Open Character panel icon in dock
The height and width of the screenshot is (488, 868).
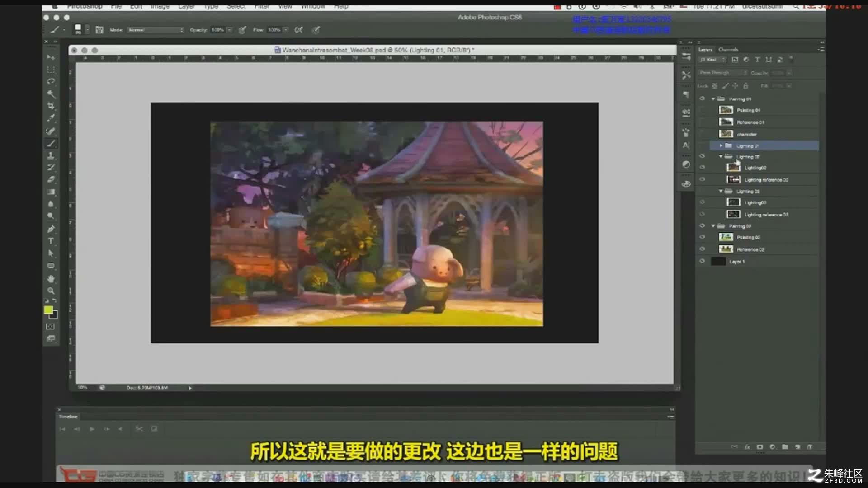coord(686,145)
